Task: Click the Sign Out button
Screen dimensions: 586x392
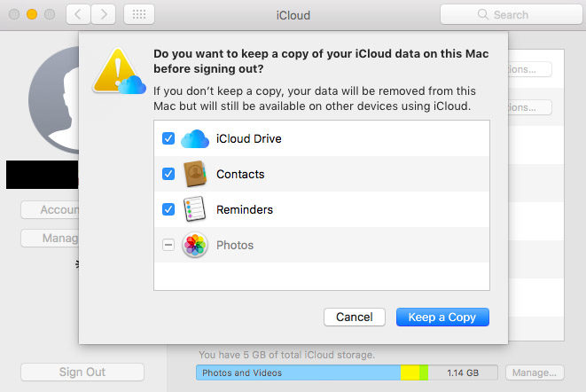Action: pyautogui.click(x=82, y=372)
